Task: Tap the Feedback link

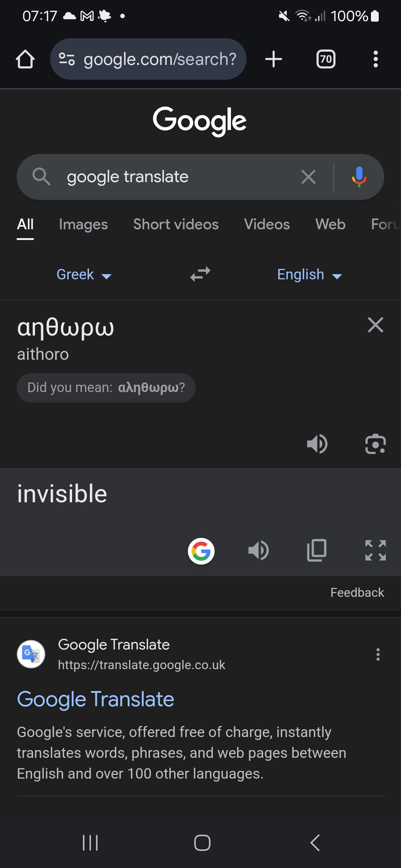Action: pyautogui.click(x=357, y=592)
